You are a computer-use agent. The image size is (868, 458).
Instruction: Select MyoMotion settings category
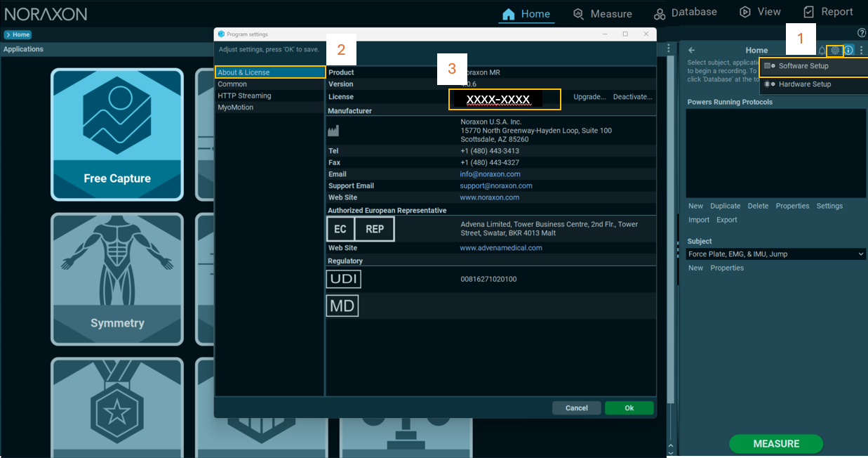click(x=270, y=107)
